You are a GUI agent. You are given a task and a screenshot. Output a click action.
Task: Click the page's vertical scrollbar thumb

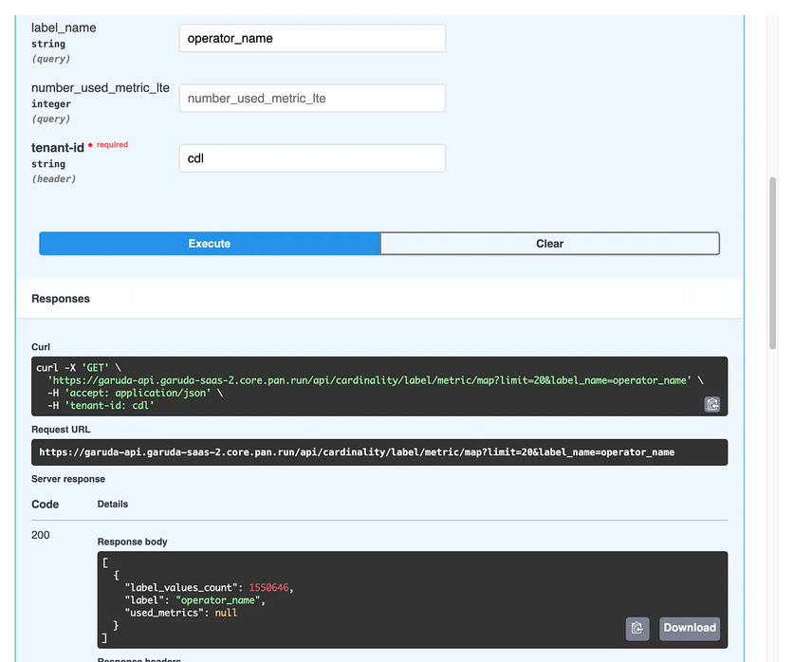point(771,261)
